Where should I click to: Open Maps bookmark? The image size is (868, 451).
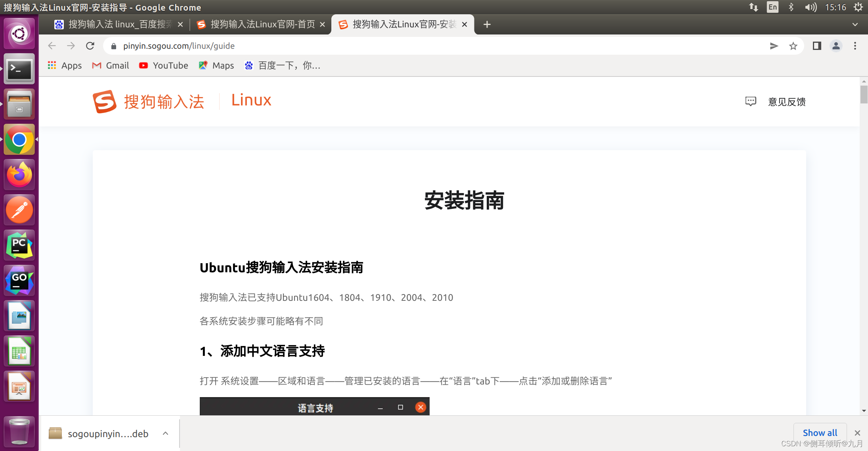(x=216, y=65)
